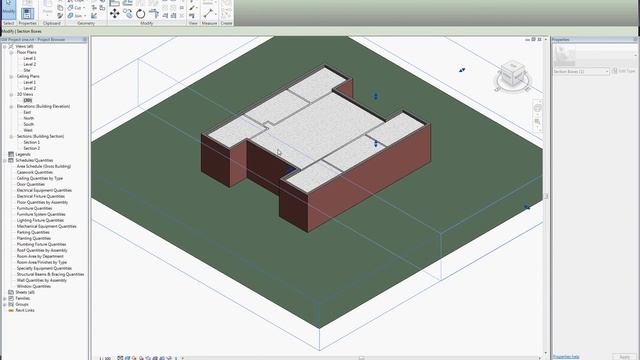640x360 pixels.
Task: Open the Door Quantities schedule
Action: coord(31,184)
